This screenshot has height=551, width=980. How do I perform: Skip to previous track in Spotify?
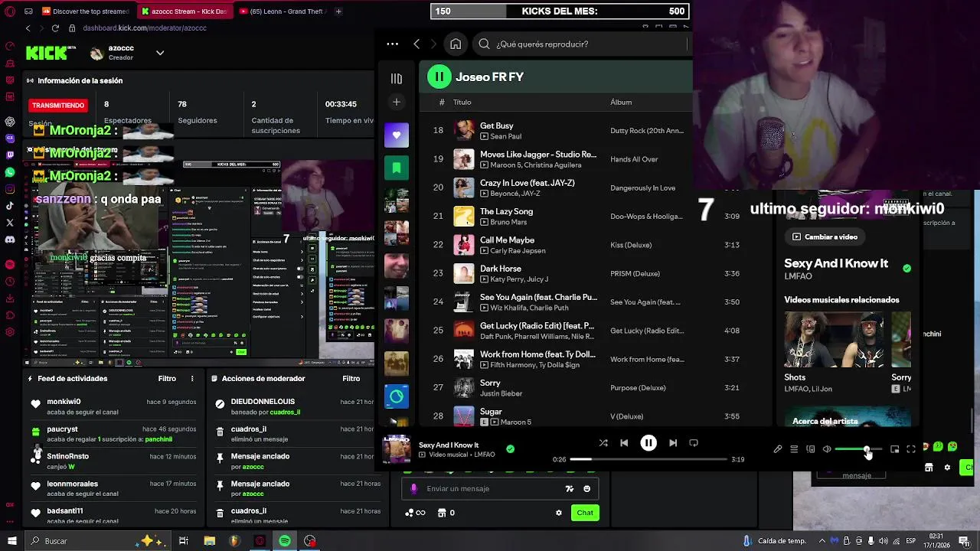pos(624,443)
